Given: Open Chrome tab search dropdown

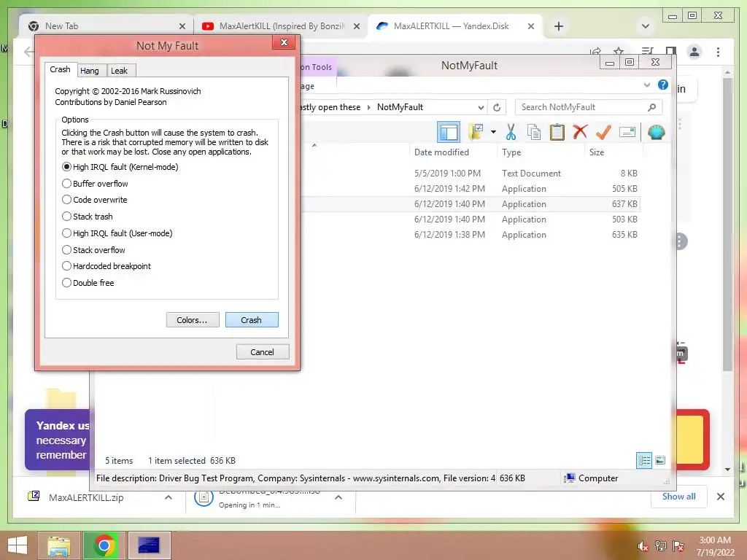Looking at the screenshot, I should 646,26.
